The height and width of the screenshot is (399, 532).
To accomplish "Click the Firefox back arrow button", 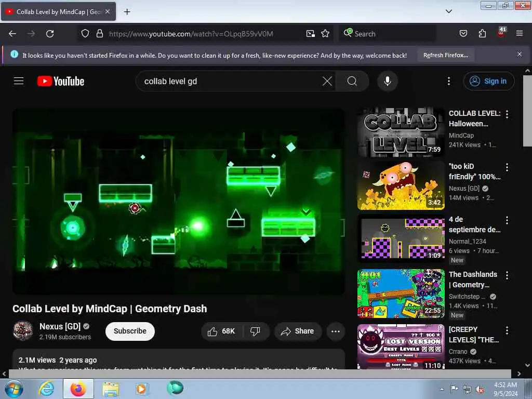I will tap(12, 34).
